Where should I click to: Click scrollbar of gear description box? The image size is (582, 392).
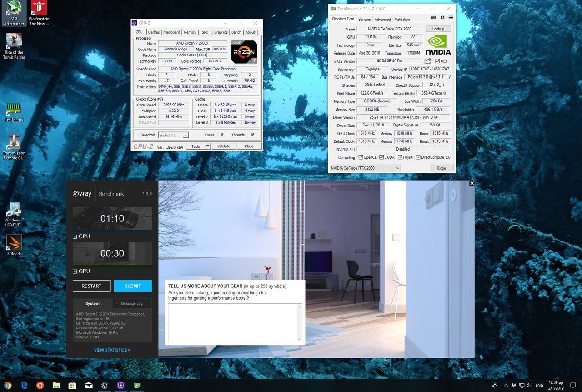pyautogui.click(x=299, y=323)
